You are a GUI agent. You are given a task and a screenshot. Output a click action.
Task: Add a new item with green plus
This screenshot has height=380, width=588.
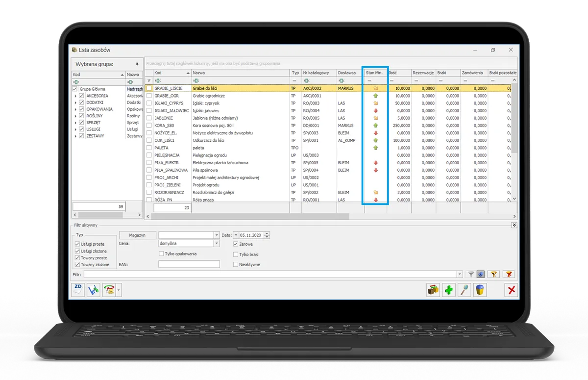(x=449, y=290)
